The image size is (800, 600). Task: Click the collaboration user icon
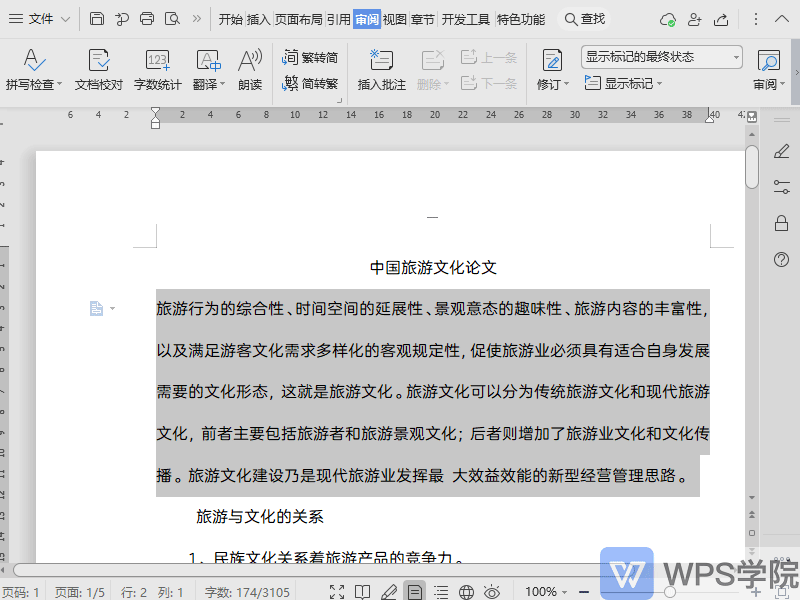point(694,19)
